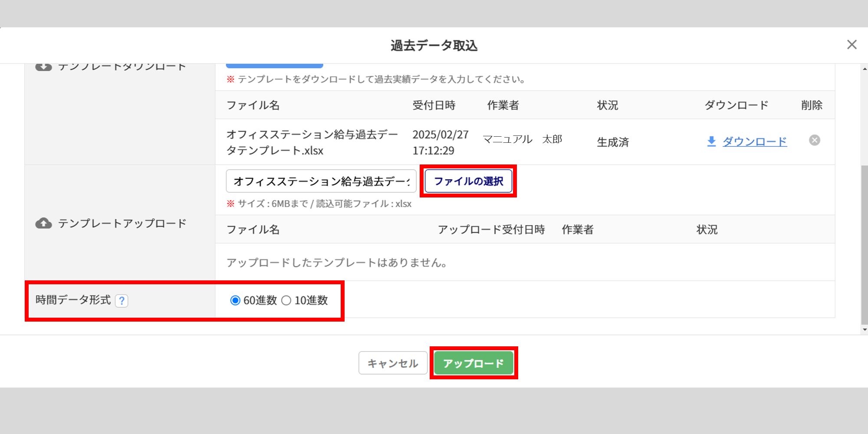
Task: Click the green アップロード button
Action: point(473,363)
